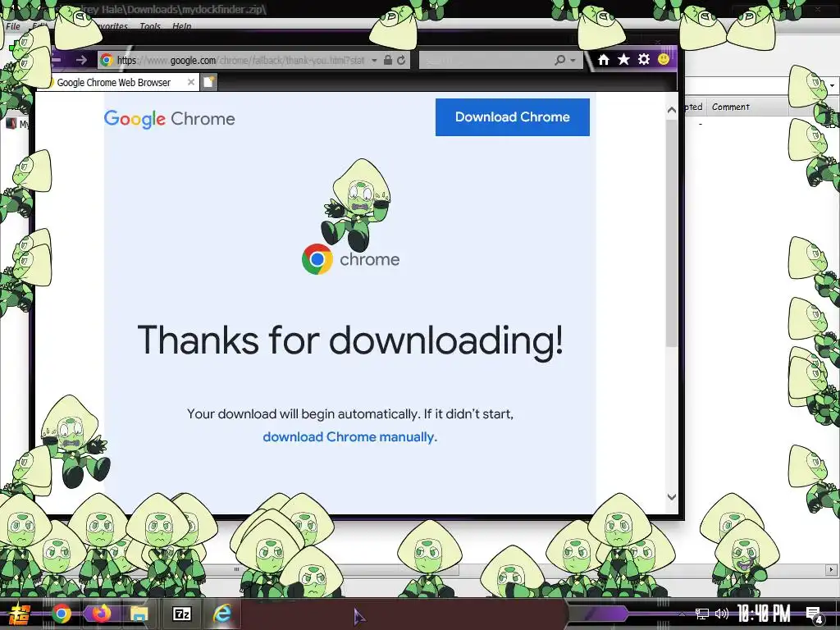Refresh the page with reload icon

tap(401, 60)
